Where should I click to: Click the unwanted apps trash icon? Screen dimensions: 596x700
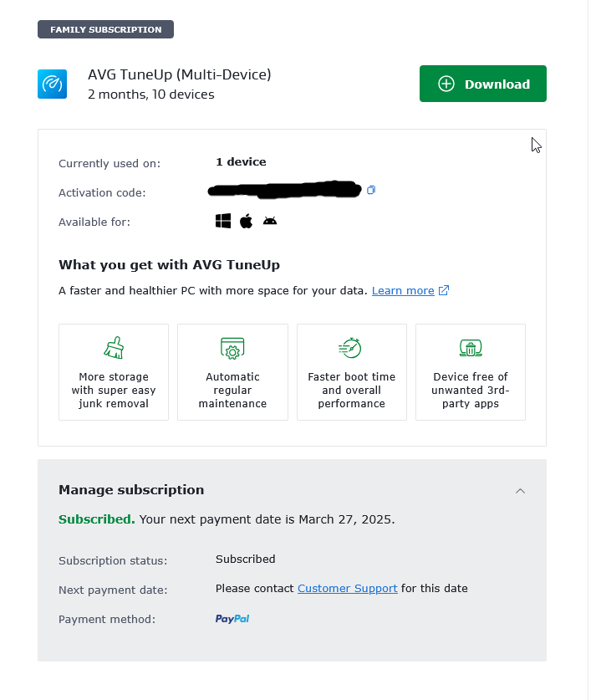pyautogui.click(x=470, y=348)
